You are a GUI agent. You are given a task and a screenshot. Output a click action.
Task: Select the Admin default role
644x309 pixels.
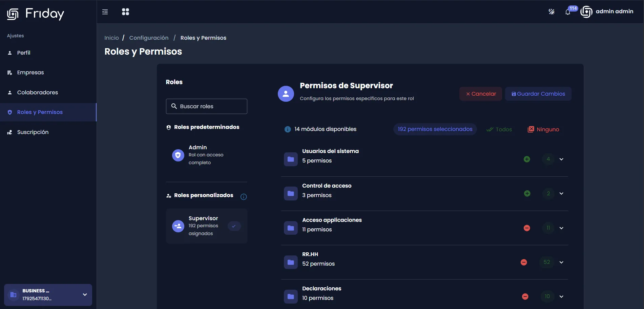point(207,155)
